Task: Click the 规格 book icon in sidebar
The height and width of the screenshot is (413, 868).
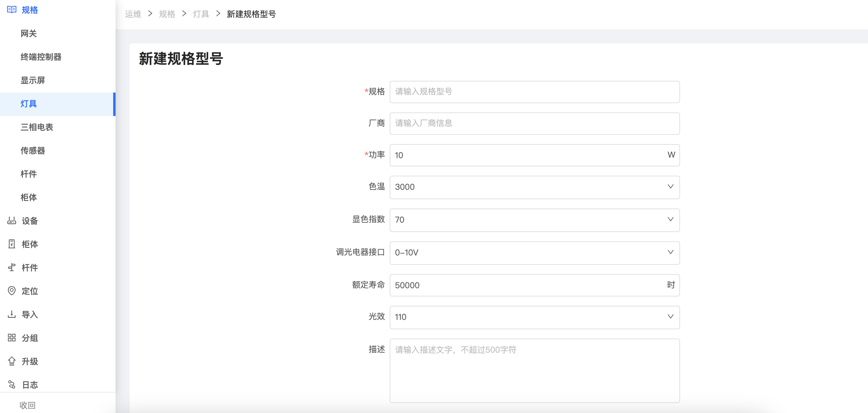Action: 12,9
